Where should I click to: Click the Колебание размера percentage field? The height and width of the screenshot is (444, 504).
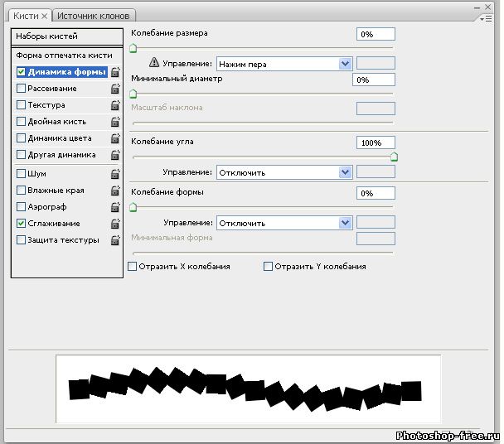376,34
